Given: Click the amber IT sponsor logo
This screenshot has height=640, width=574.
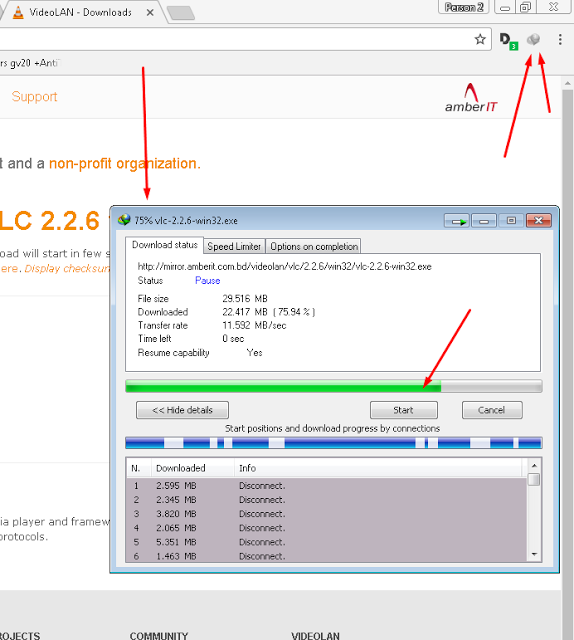Looking at the screenshot, I should [471, 98].
